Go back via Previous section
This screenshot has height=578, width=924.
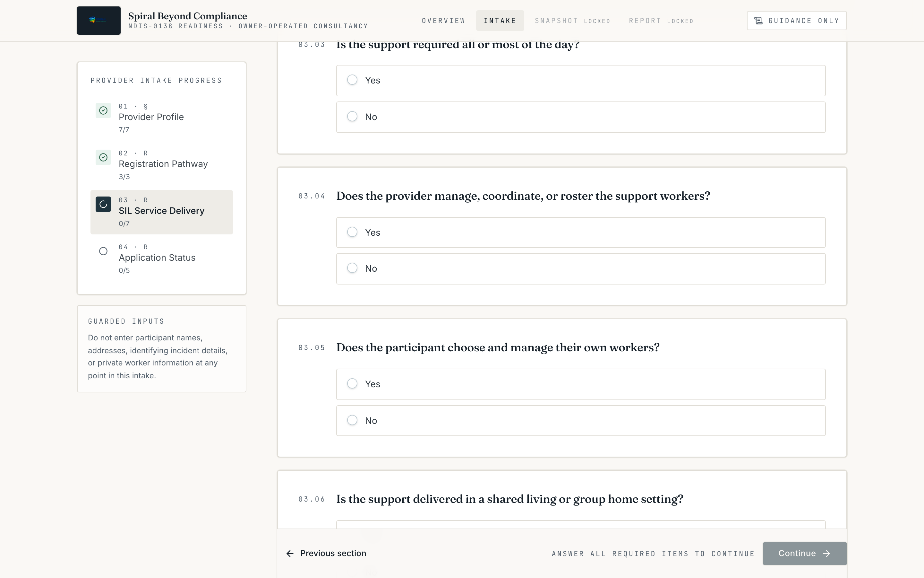326,554
